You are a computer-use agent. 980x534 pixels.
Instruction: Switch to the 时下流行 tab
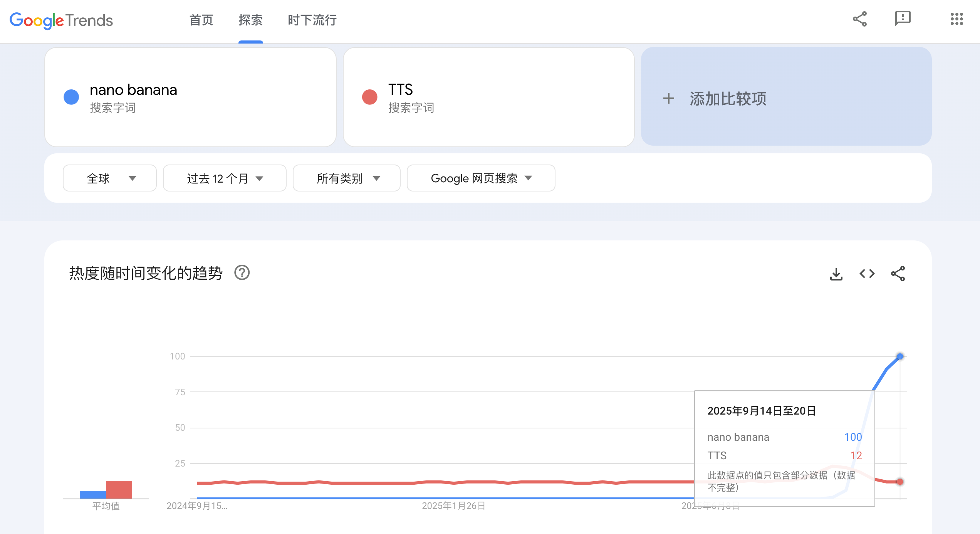click(x=312, y=20)
